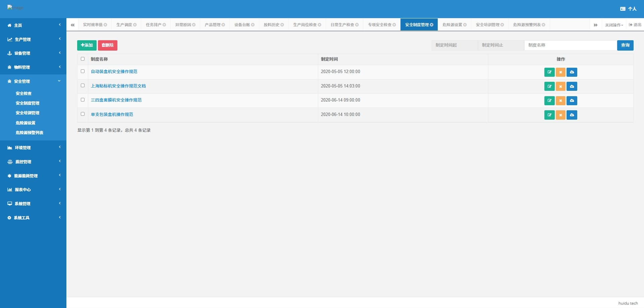Expand the 生产管理 sidebar menu
This screenshot has height=308, width=644.
(x=33, y=39)
